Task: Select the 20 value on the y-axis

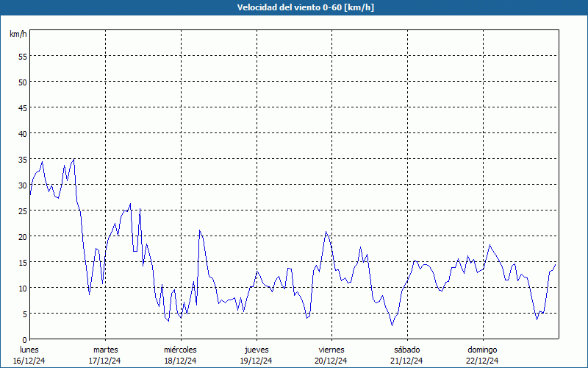Action: pyautogui.click(x=23, y=236)
